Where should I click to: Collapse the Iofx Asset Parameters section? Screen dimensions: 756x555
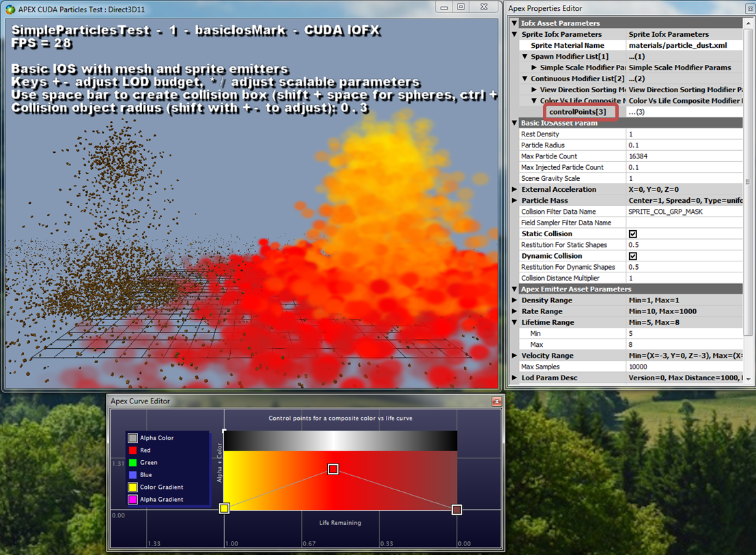(514, 23)
